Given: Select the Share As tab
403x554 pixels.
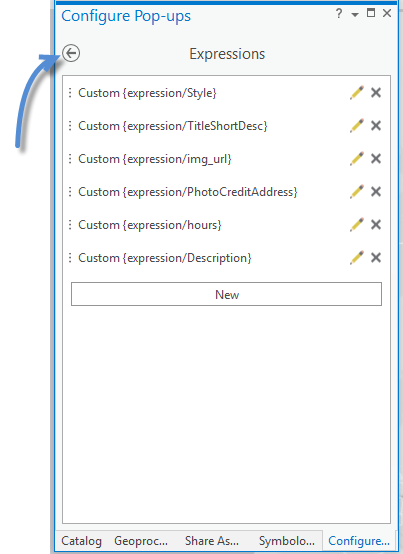Looking at the screenshot, I should pos(212,541).
